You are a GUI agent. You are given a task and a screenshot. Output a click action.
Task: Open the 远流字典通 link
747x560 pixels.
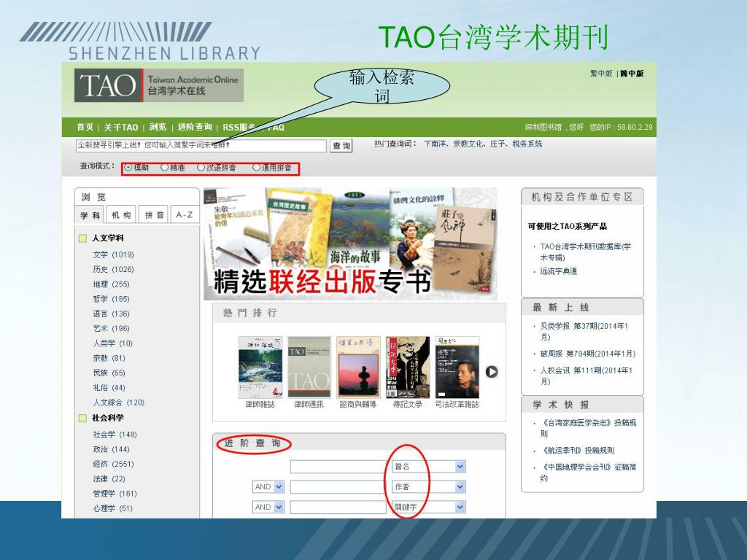tap(558, 271)
